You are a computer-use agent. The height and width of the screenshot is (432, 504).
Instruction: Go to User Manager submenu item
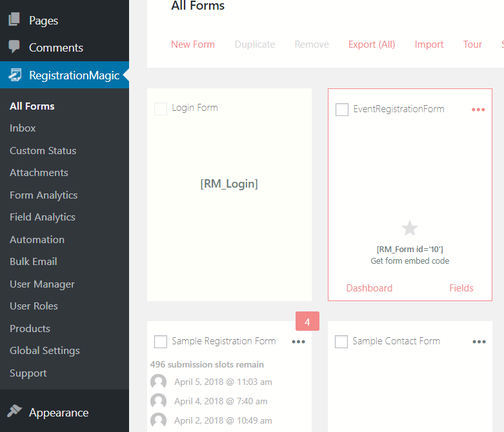[x=42, y=284]
